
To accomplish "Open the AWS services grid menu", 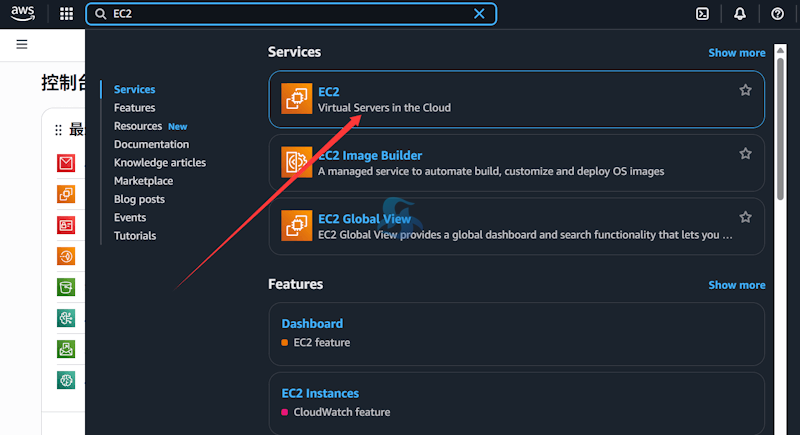I will pos(66,14).
